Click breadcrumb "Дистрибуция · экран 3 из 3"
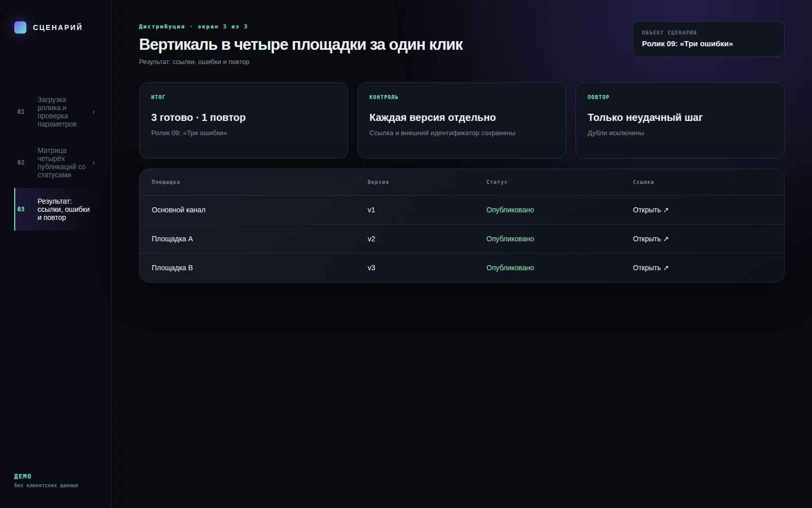Image resolution: width=812 pixels, height=508 pixels. [x=193, y=26]
